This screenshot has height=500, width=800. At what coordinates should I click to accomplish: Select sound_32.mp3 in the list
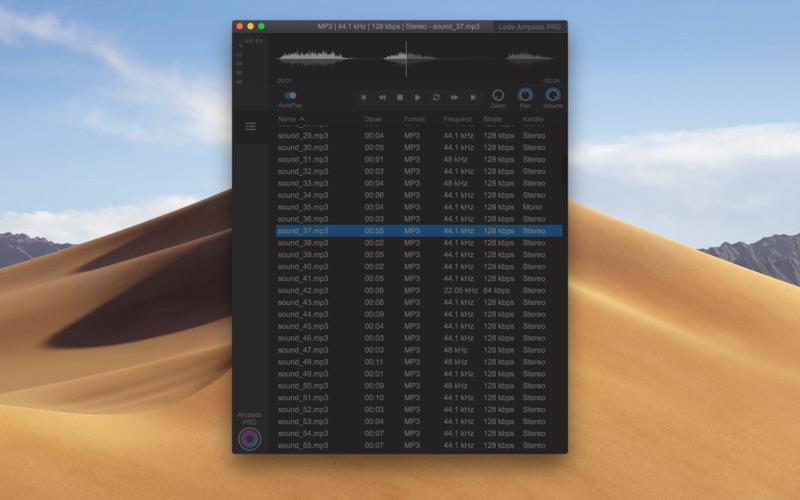point(419,171)
